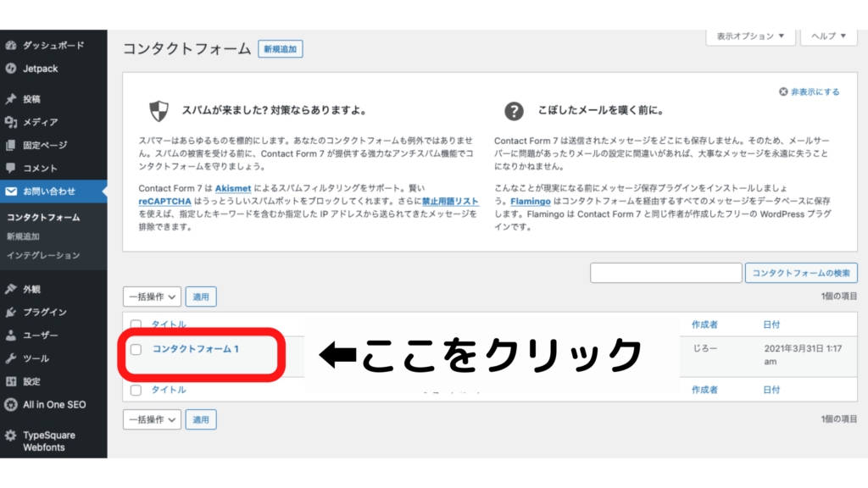Viewport: 868px width, 488px height.
Task: Sort by the 日付 column header
Action: tap(771, 324)
